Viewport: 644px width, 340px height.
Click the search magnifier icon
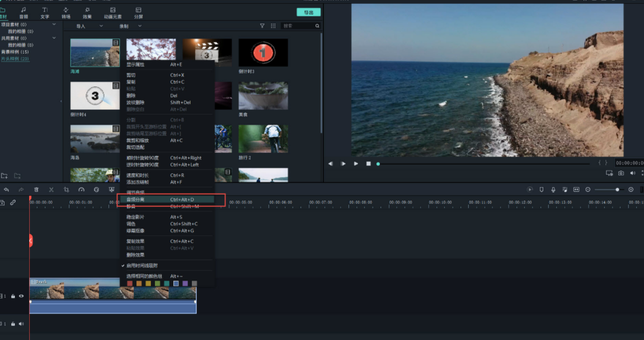click(x=317, y=26)
